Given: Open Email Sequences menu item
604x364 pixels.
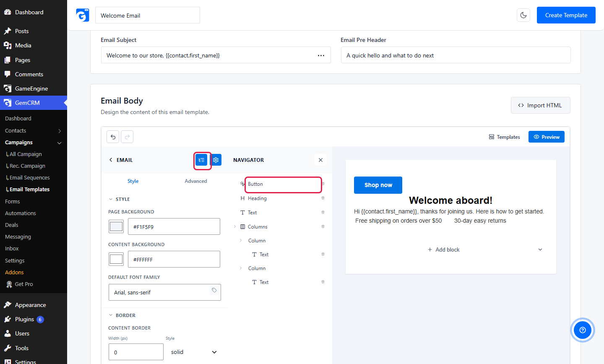Looking at the screenshot, I should pos(29,178).
